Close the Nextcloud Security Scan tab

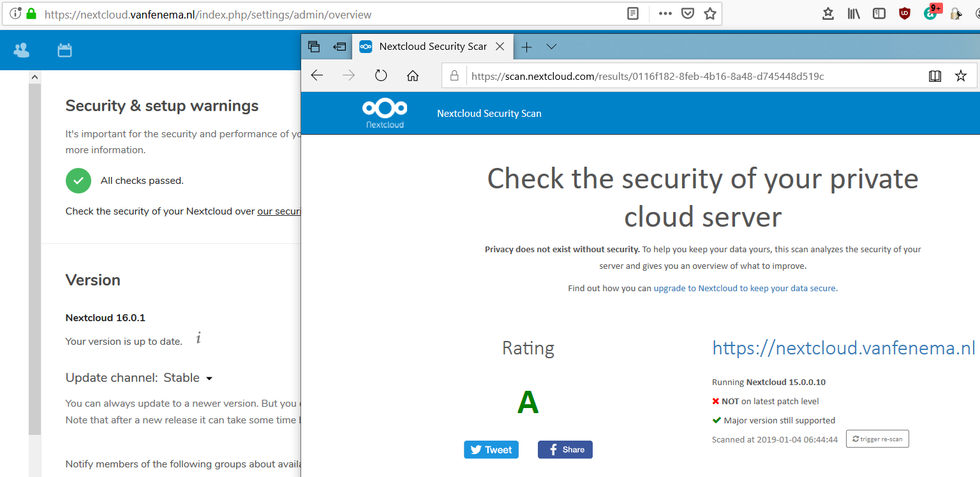coord(500,47)
